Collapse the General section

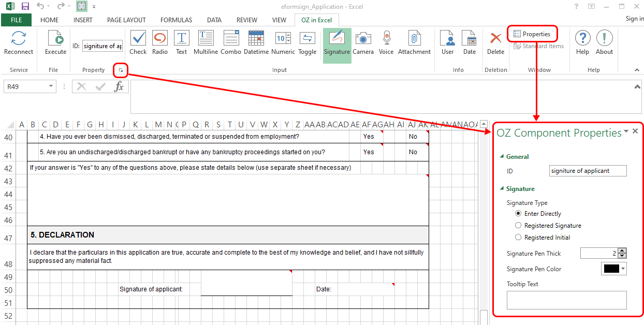point(501,157)
